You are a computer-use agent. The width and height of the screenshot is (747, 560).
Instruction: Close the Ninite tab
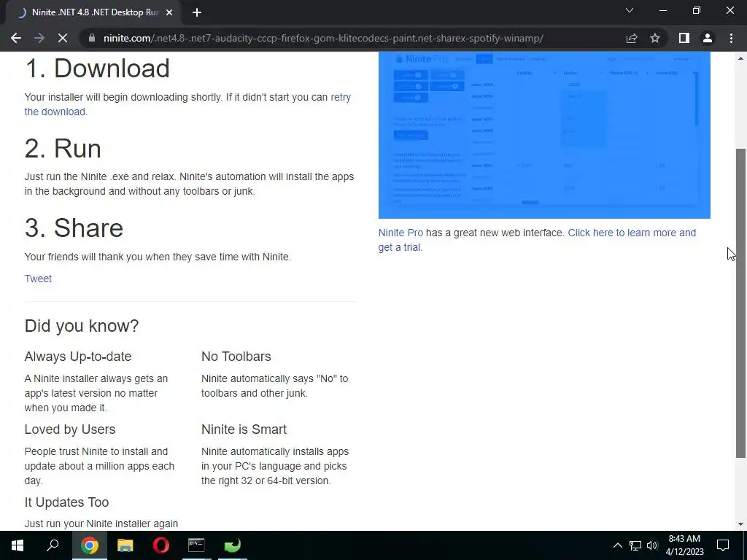(169, 12)
